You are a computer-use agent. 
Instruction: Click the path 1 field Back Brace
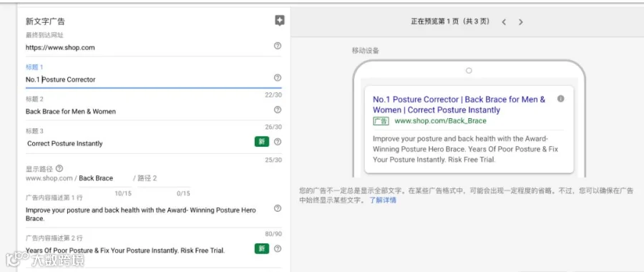click(x=104, y=178)
